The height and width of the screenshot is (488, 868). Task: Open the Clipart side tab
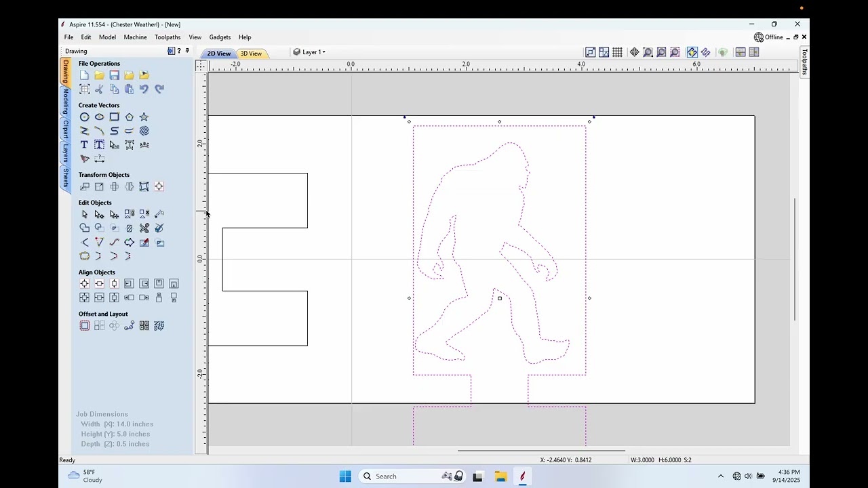(x=66, y=129)
